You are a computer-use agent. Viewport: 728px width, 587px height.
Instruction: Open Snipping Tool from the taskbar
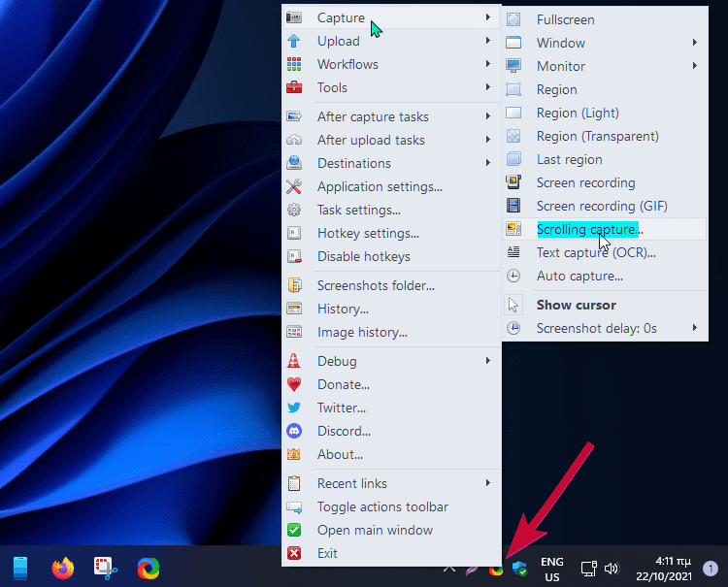pos(106,568)
